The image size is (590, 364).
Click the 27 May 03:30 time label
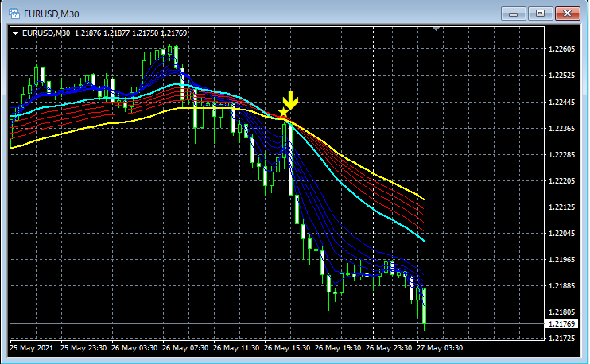pos(440,348)
